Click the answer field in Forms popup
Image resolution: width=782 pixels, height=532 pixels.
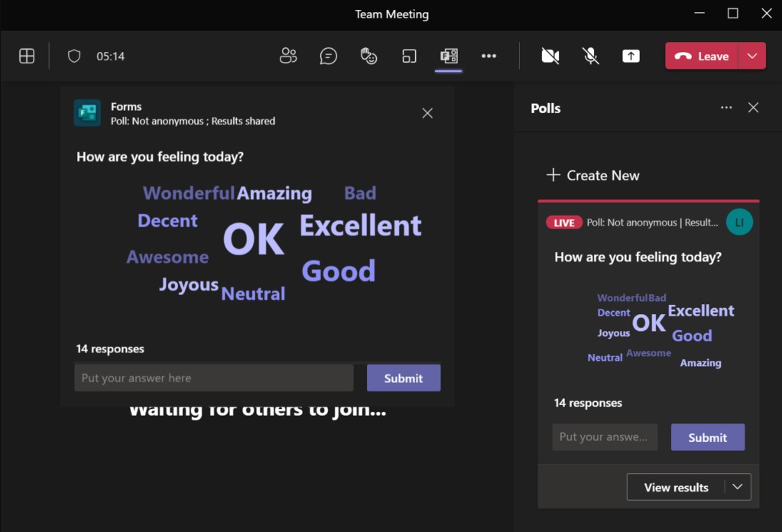214,378
